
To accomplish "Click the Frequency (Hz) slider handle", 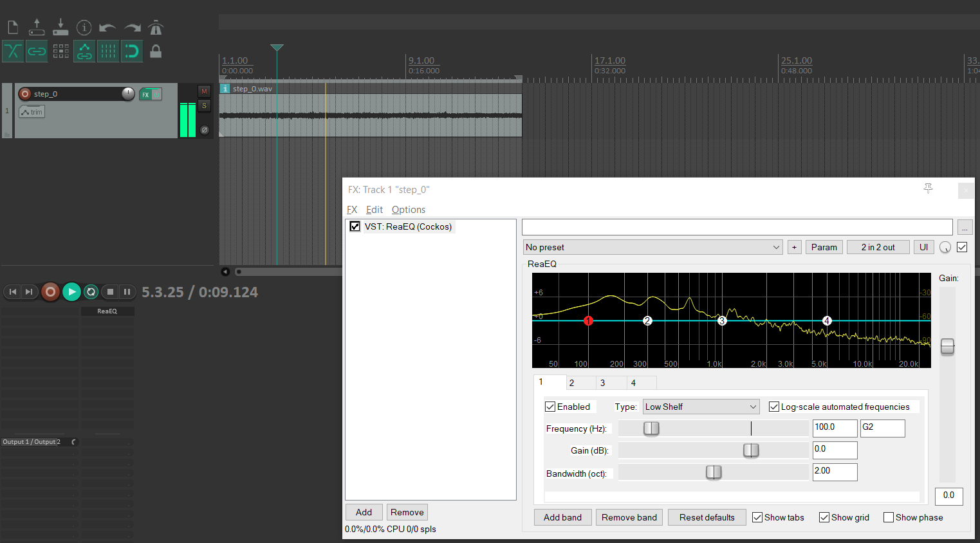I will [x=651, y=428].
